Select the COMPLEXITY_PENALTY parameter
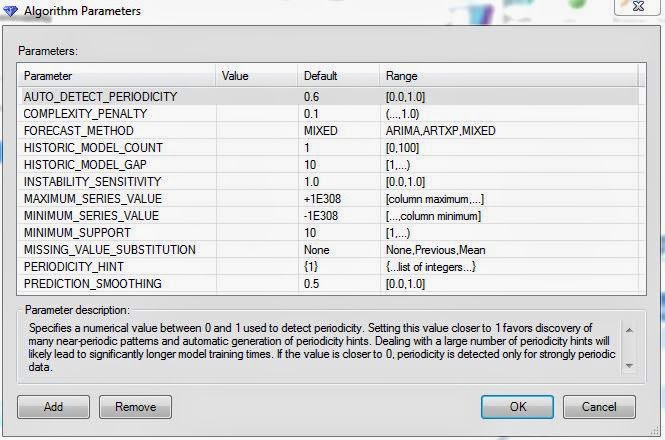665x440 pixels. click(85, 114)
